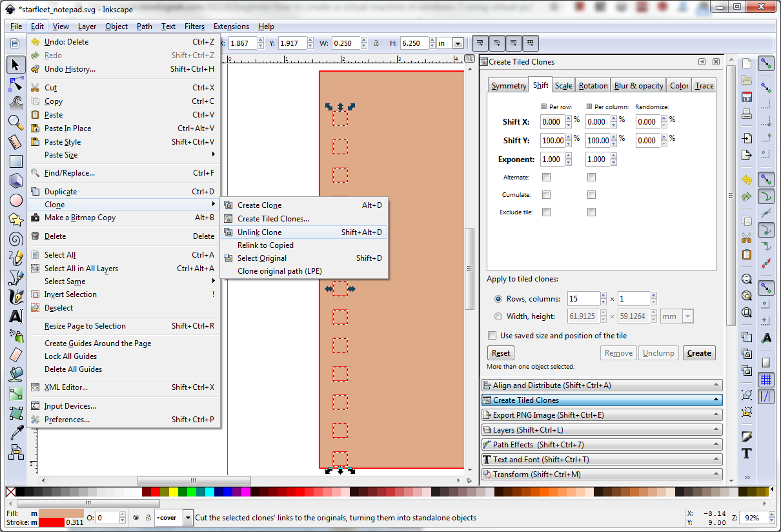Enable Alternate per row checkbox

tap(546, 177)
